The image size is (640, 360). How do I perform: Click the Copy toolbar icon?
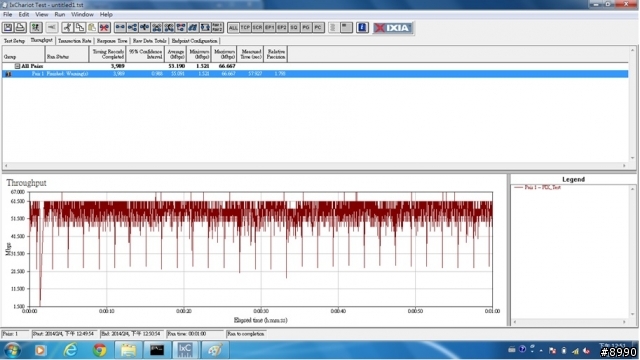click(x=80, y=27)
